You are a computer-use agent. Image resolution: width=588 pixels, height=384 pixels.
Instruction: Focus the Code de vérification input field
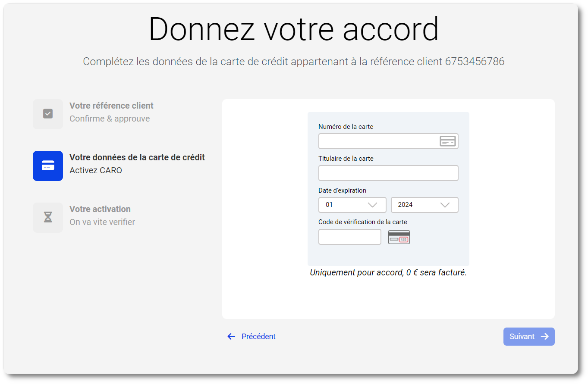click(350, 237)
